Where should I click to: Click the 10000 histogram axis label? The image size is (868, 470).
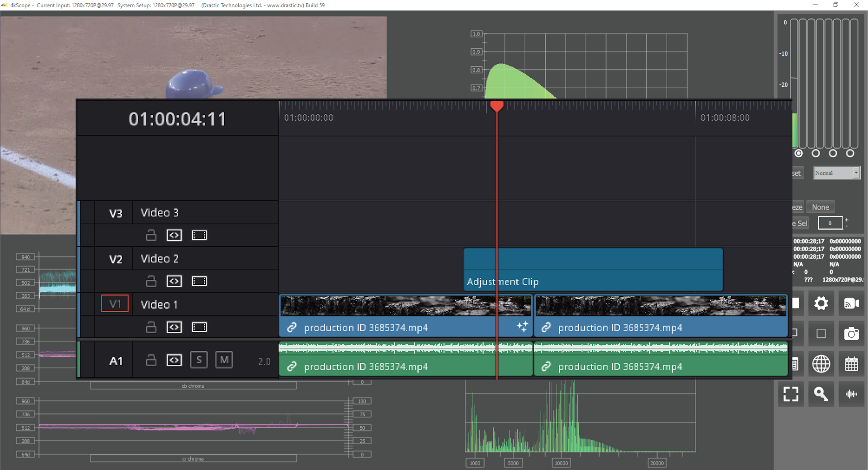561,463
